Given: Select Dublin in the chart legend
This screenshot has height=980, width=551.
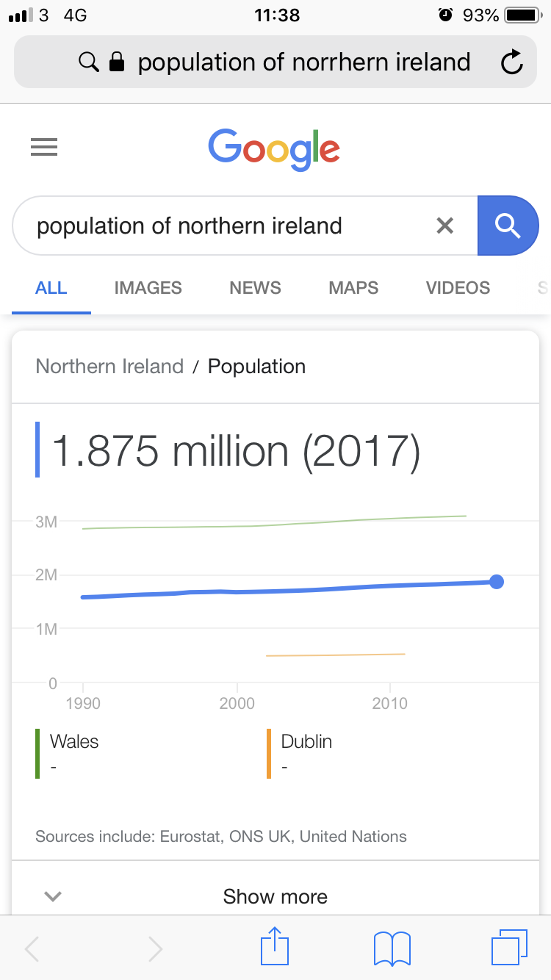Looking at the screenshot, I should point(306,742).
